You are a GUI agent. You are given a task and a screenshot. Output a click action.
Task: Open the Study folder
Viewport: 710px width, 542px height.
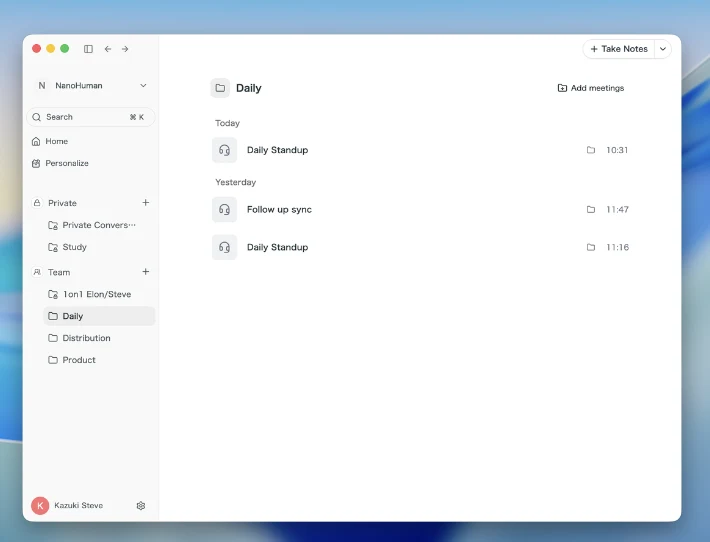tap(99, 247)
